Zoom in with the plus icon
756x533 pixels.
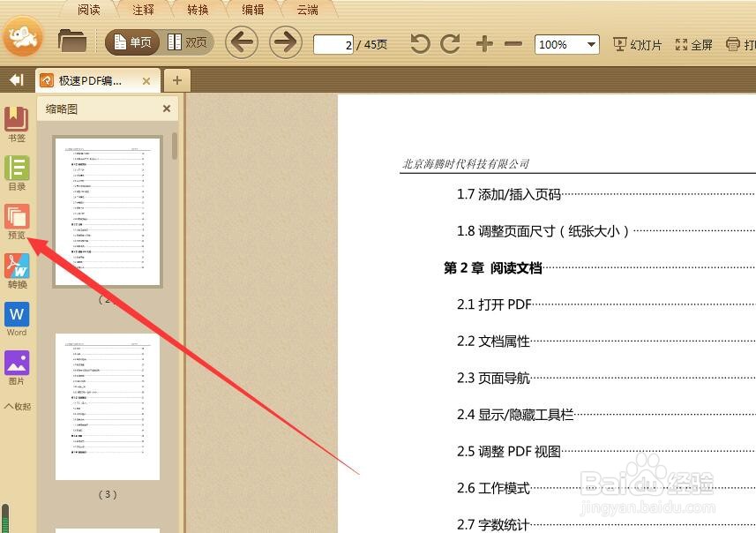[484, 44]
